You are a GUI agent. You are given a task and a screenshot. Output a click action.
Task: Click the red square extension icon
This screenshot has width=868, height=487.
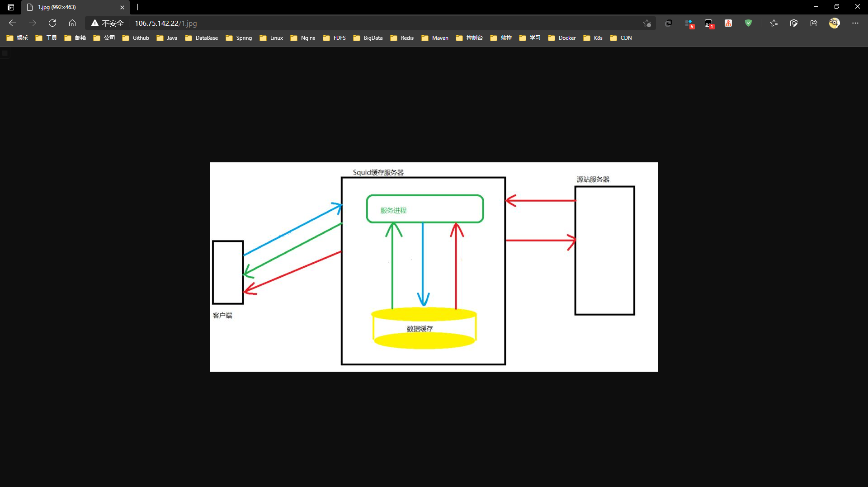coord(728,23)
